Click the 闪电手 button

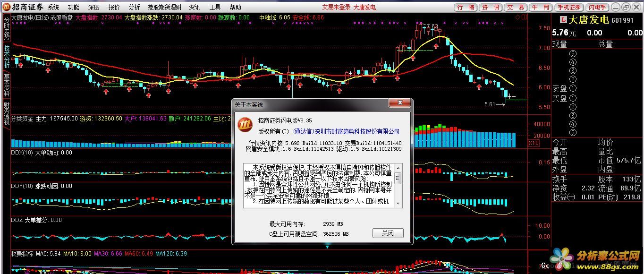(x=597, y=7)
